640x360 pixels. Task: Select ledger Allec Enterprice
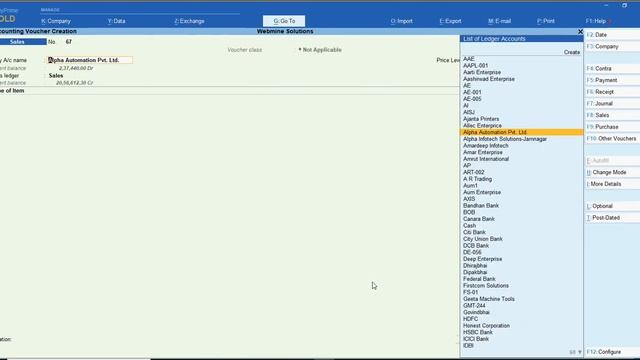click(482, 126)
